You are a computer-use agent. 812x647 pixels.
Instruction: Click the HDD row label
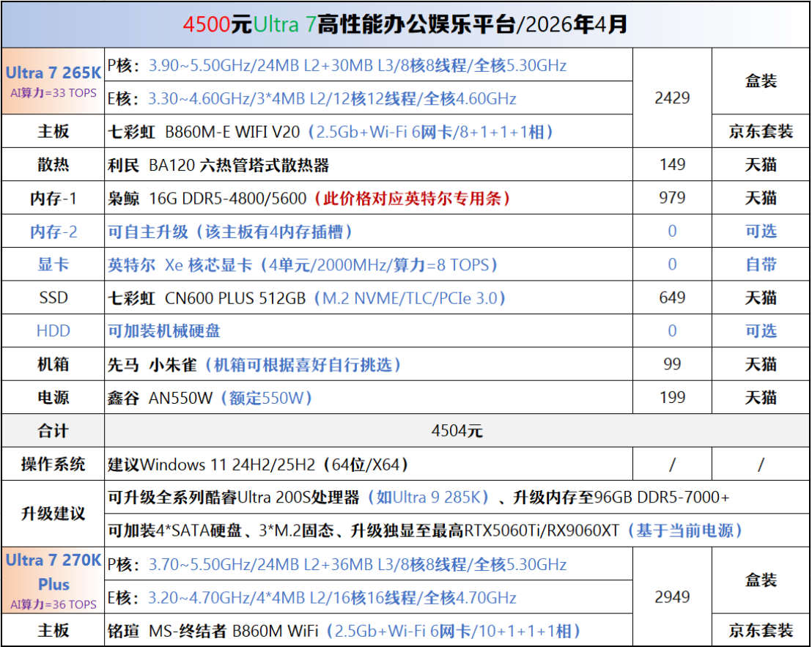(x=53, y=330)
